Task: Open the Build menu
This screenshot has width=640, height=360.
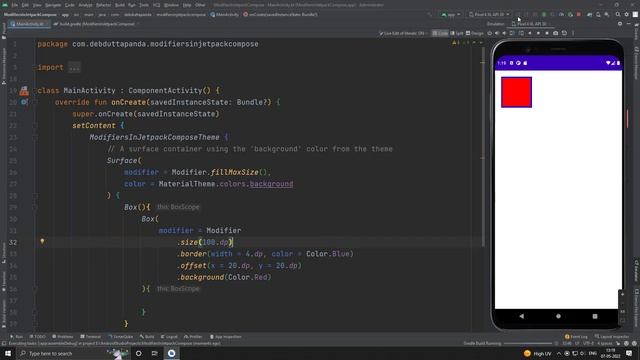Action: (120, 5)
